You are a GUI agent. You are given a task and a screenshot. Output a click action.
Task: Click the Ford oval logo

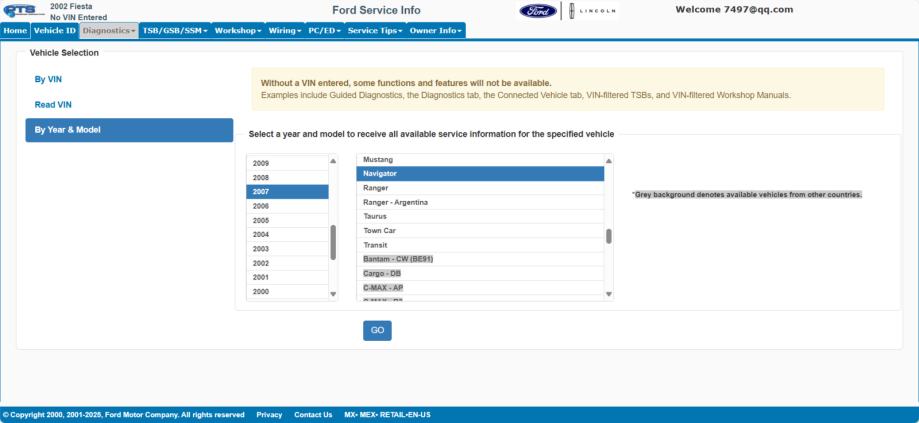(539, 11)
